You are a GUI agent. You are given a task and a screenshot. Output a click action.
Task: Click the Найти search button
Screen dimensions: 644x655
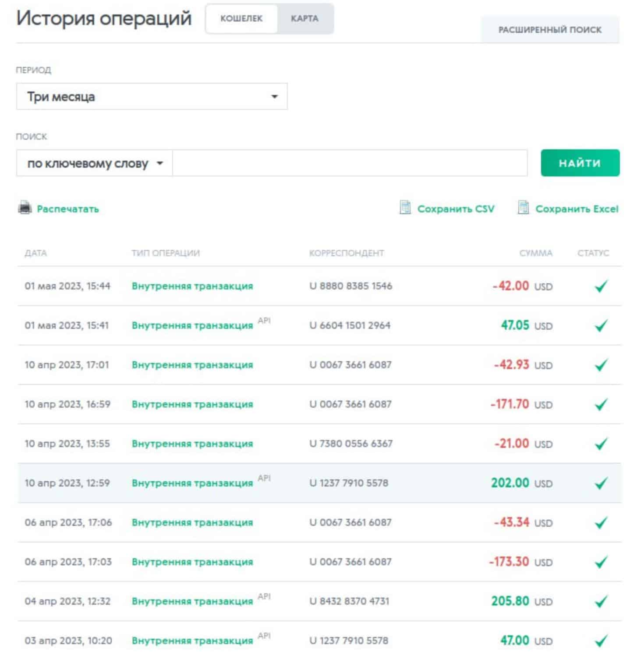[x=580, y=163]
